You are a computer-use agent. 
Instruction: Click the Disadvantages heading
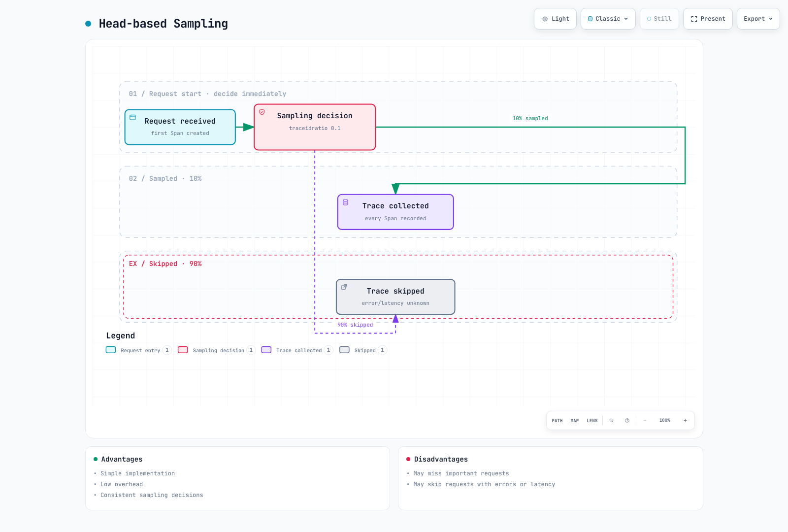(441, 459)
